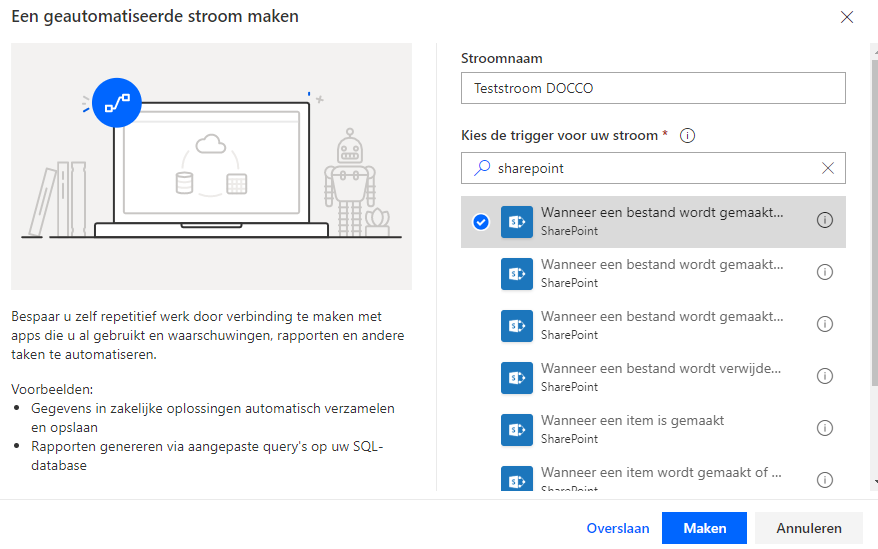Open info icon beside 'Kies de trigger voor uw stroom'

(x=687, y=136)
